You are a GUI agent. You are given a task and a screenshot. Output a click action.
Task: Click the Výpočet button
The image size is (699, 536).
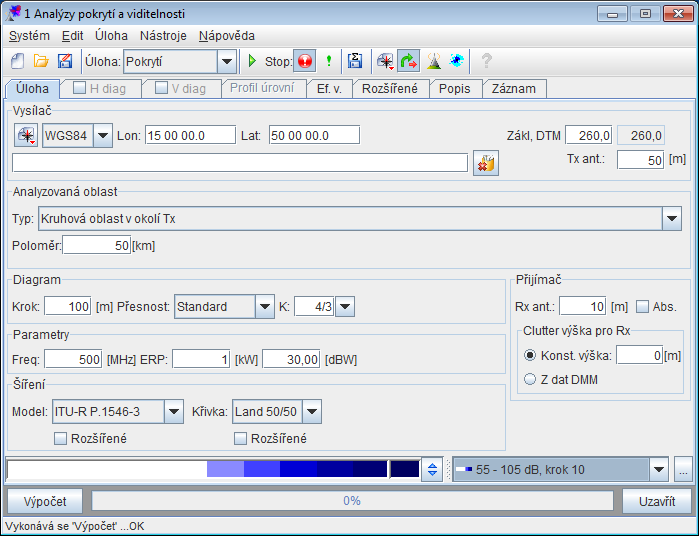[x=44, y=501]
